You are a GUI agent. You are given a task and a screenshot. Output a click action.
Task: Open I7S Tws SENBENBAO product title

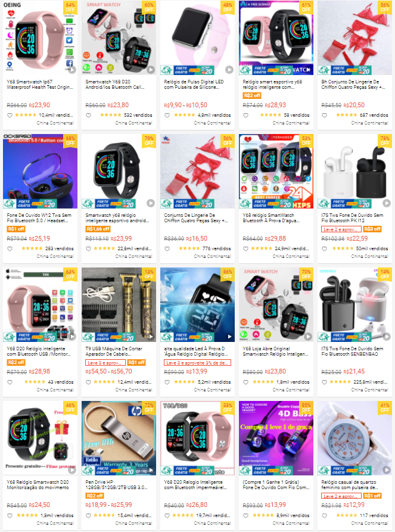pyautogui.click(x=352, y=351)
